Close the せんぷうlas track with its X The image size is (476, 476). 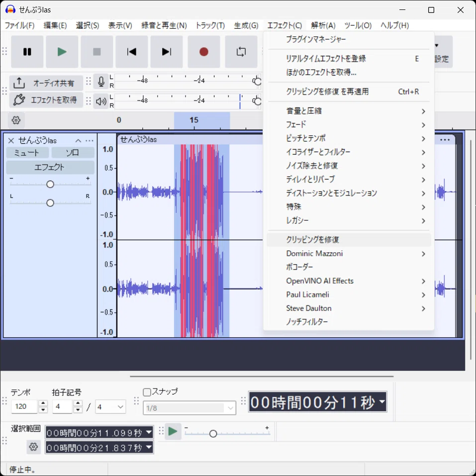click(11, 141)
